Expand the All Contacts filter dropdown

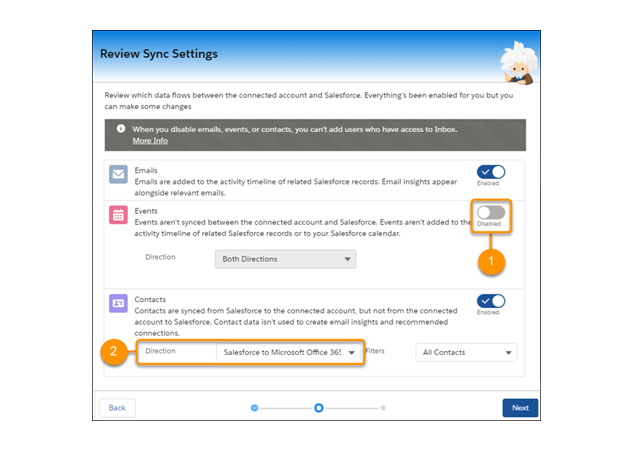click(x=467, y=352)
